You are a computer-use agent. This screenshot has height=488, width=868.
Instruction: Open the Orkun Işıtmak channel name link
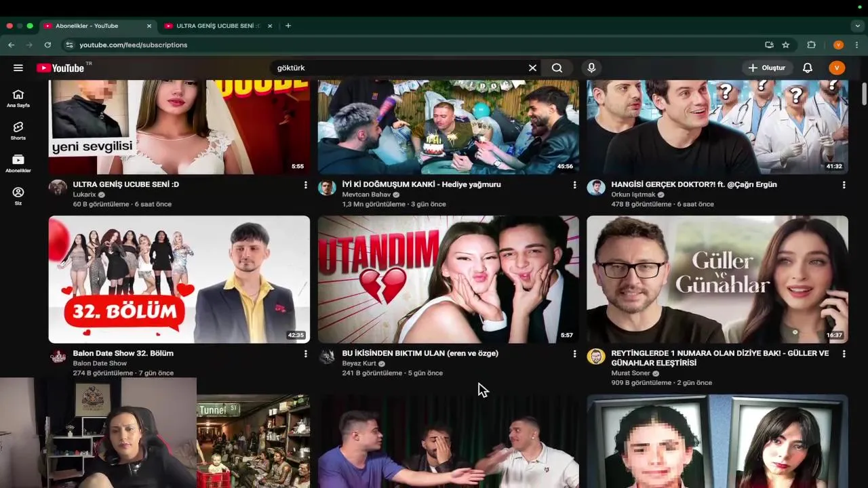point(633,195)
